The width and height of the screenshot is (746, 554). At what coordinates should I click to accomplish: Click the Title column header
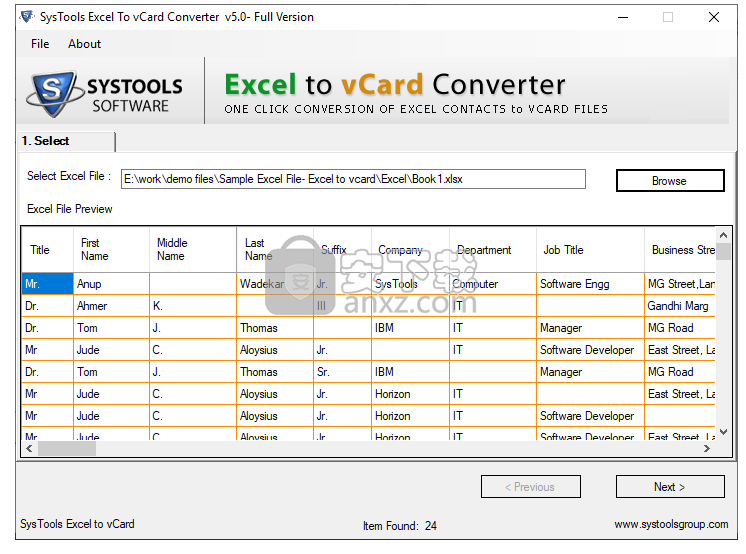click(47, 250)
